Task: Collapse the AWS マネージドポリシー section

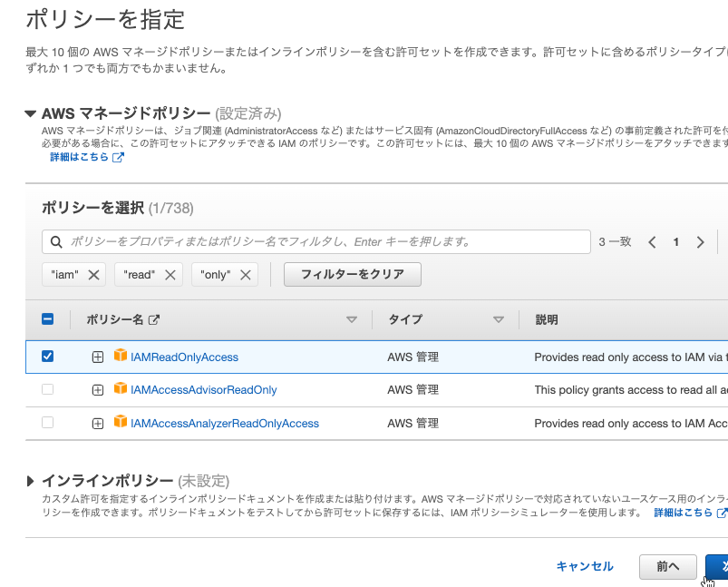Action: (30, 113)
